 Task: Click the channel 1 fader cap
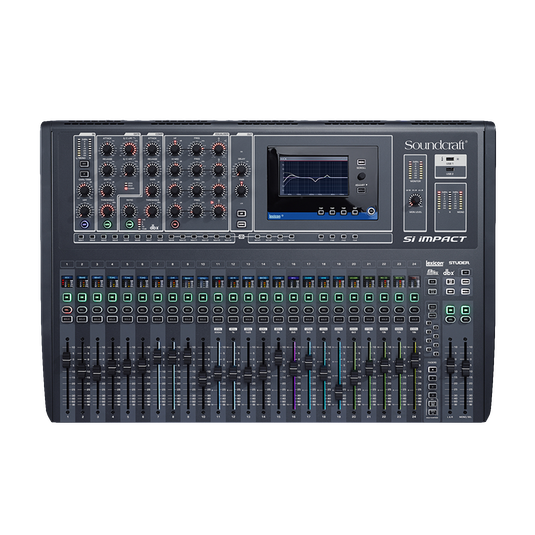67,361
